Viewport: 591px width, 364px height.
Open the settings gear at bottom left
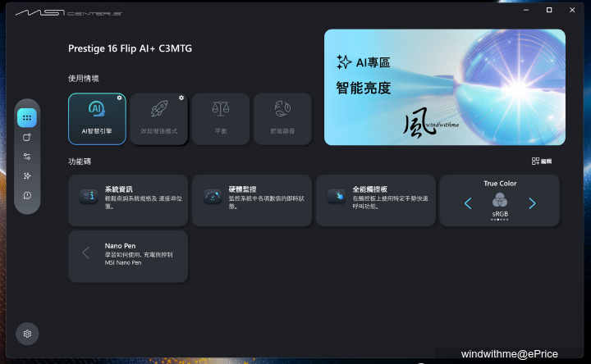coord(27,334)
